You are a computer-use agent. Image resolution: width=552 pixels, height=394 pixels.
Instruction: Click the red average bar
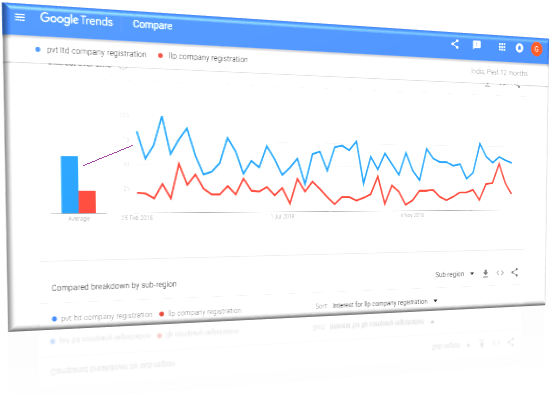point(87,202)
